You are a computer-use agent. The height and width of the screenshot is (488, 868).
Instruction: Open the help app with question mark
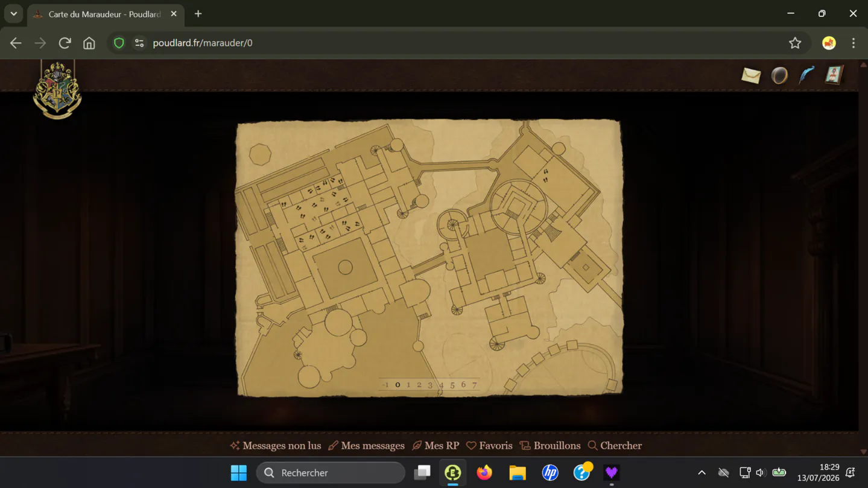click(582, 472)
